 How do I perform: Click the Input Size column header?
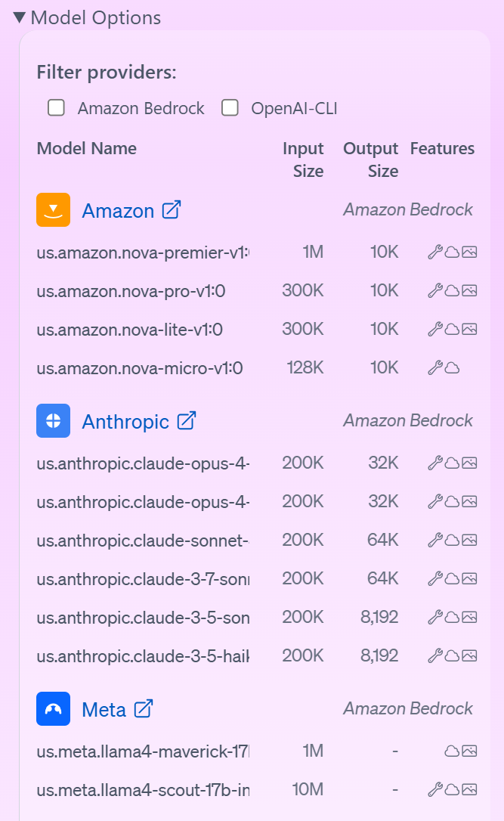[304, 160]
